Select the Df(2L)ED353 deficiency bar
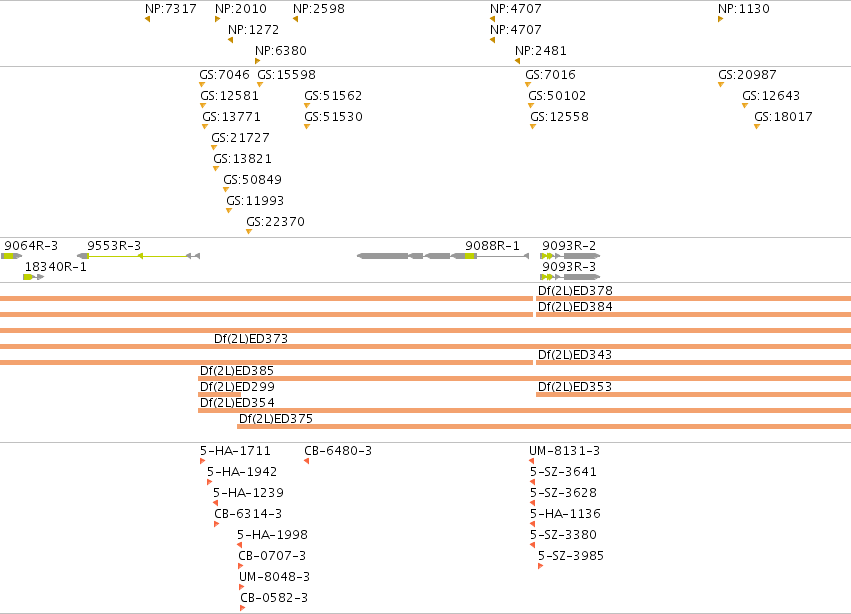Viewport: 851px width, 614px height. coord(694,395)
